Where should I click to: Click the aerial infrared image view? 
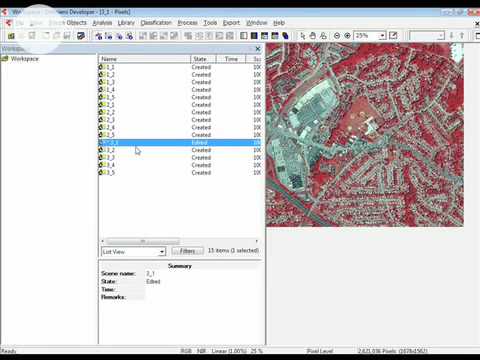[365, 135]
